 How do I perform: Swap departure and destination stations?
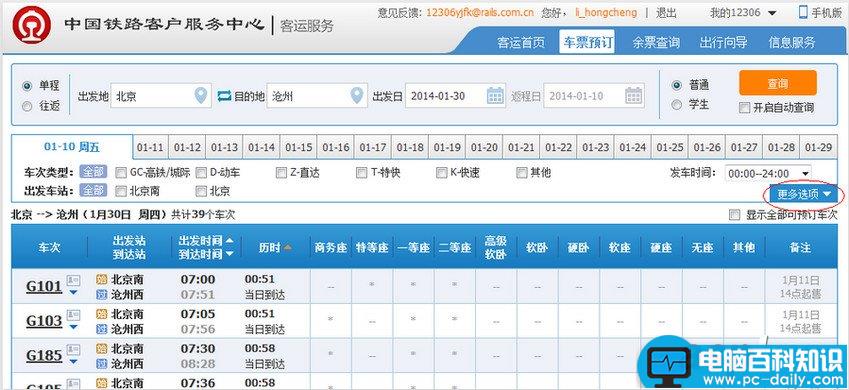click(x=224, y=96)
